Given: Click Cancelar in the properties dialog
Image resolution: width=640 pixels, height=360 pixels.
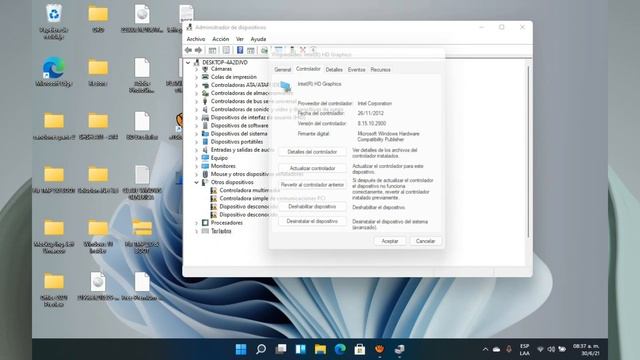Looking at the screenshot, I should [425, 241].
